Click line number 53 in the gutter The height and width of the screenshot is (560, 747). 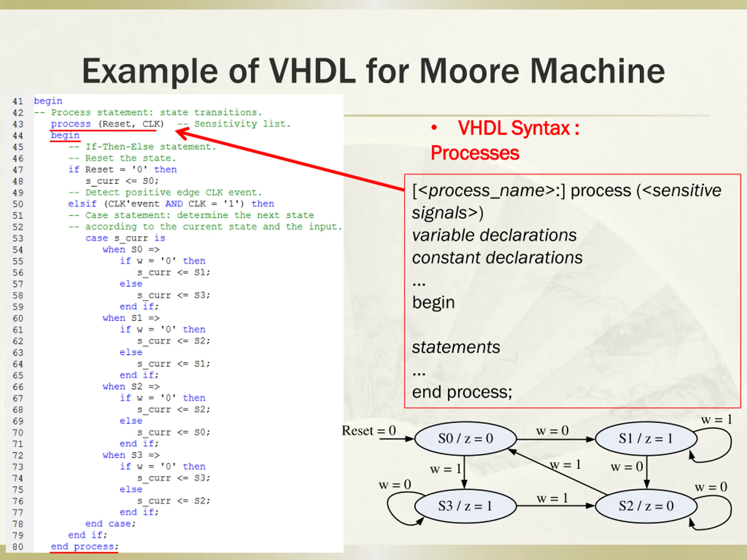pos(18,239)
